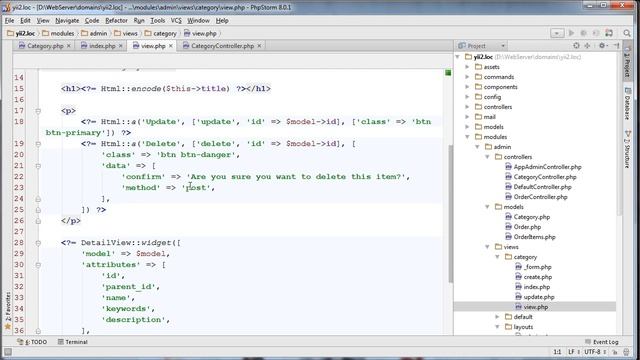Open the Project tool window side tab

628,61
